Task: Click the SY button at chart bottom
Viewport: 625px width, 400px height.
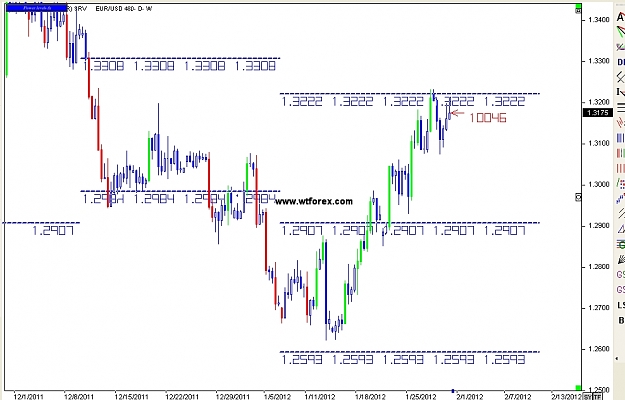Action: point(587,396)
